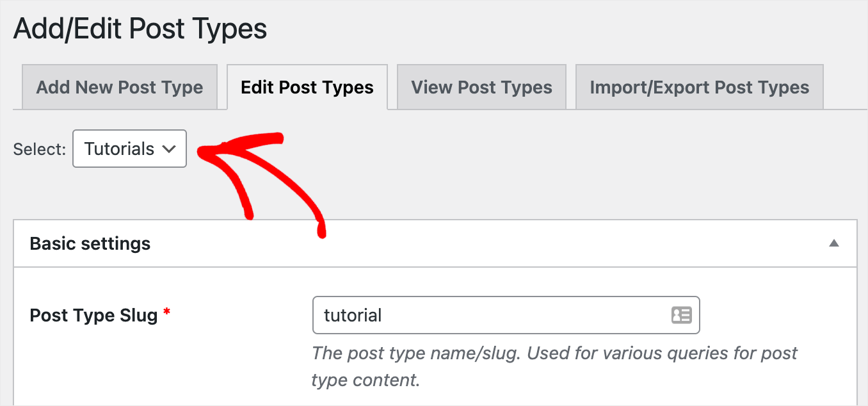The height and width of the screenshot is (406, 868).
Task: Stay on the Edit Post Types tab
Action: (307, 86)
